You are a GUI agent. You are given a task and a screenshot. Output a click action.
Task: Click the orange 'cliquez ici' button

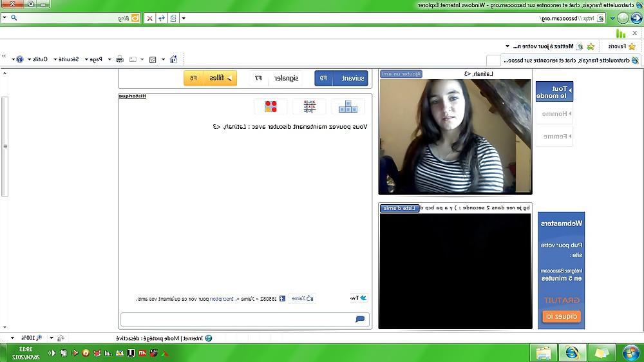[562, 316]
